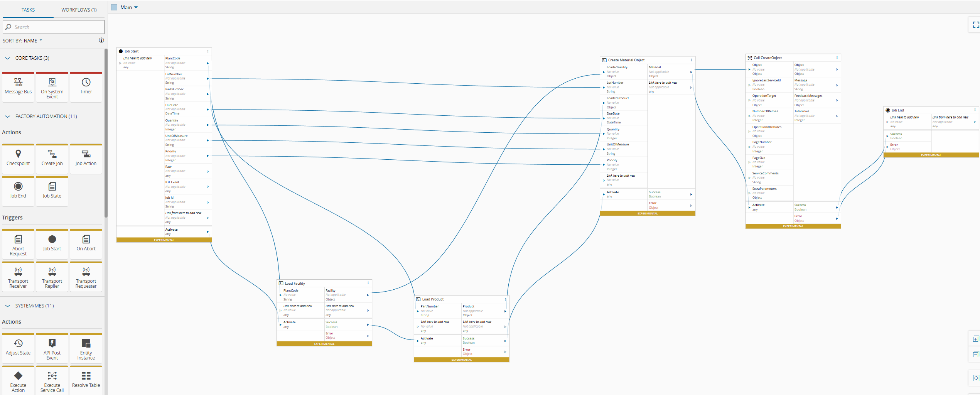Choose the Transport Replier trigger
Image resolution: width=980 pixels, height=395 pixels.
[x=52, y=277]
